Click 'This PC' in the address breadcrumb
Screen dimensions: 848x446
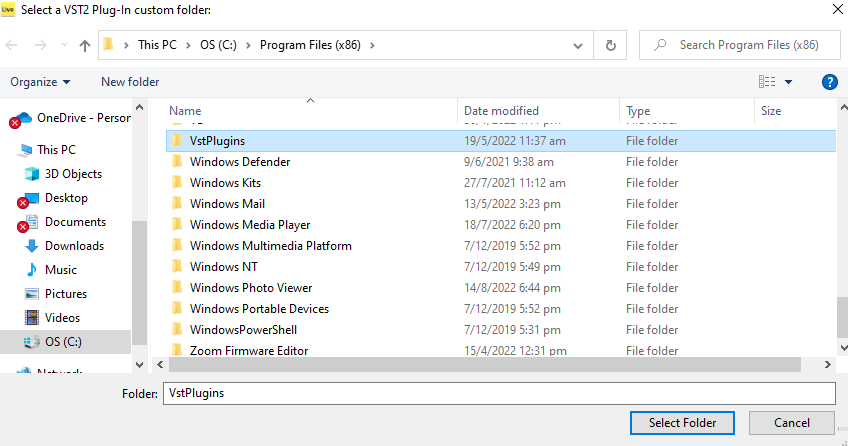(157, 45)
